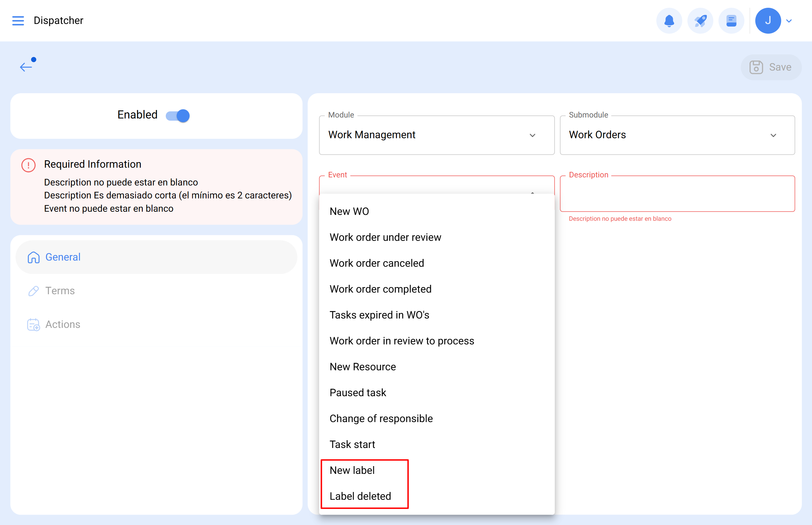Click the hamburger menu beside Dispatcher
Screen dimensions: 812x525
click(18, 20)
